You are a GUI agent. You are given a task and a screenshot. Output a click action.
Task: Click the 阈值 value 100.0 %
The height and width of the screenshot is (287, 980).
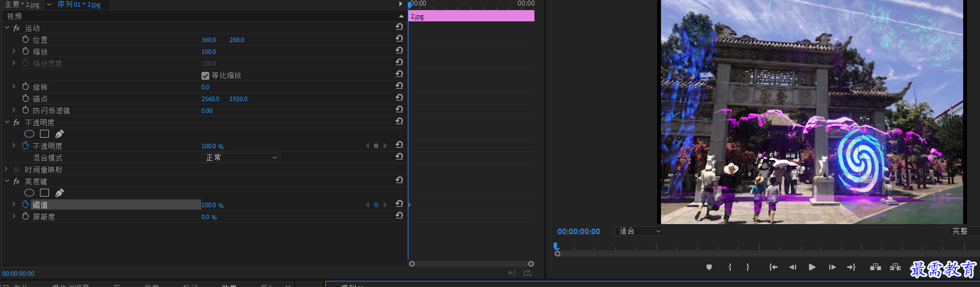point(213,205)
